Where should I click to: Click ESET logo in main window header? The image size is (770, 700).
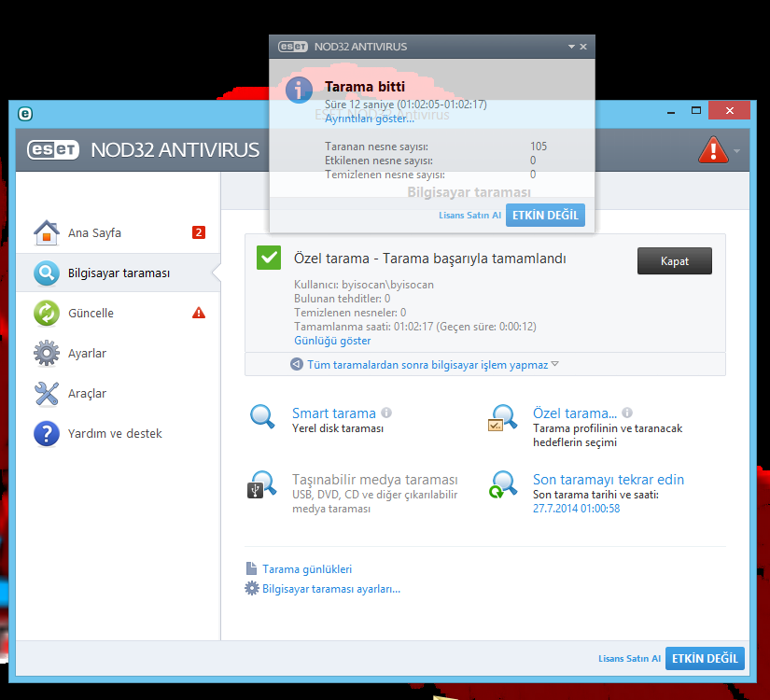pyautogui.click(x=53, y=150)
